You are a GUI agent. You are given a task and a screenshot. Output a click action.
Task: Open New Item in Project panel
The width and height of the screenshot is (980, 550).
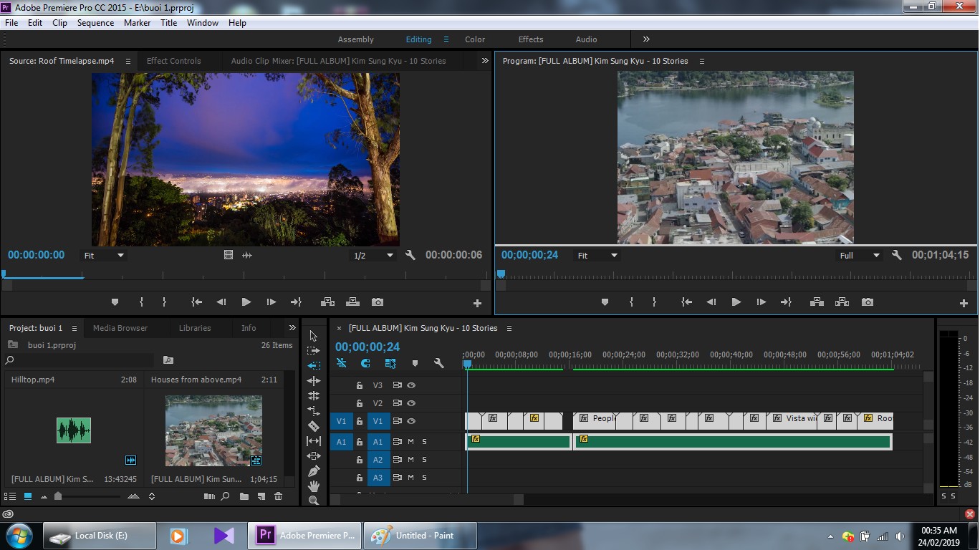[x=261, y=496]
